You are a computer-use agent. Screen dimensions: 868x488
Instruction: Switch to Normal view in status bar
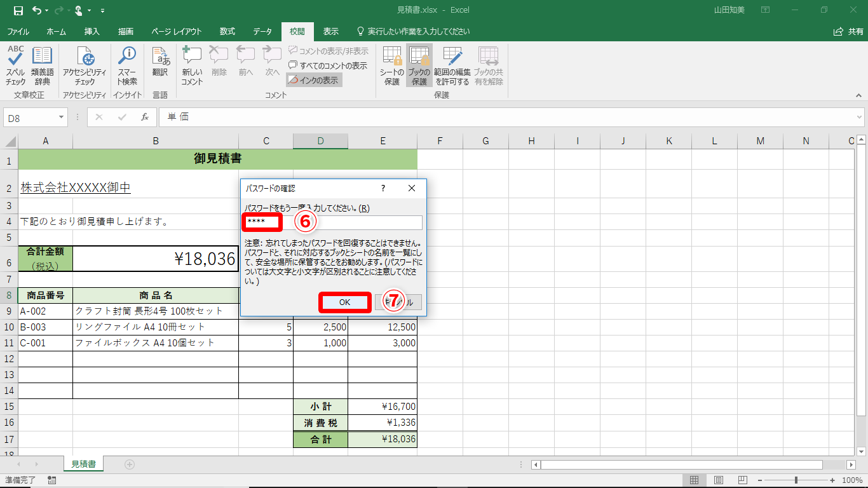tap(695, 480)
